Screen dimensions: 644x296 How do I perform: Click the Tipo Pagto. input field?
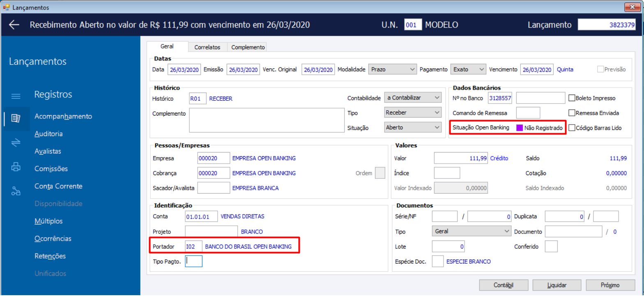click(193, 261)
